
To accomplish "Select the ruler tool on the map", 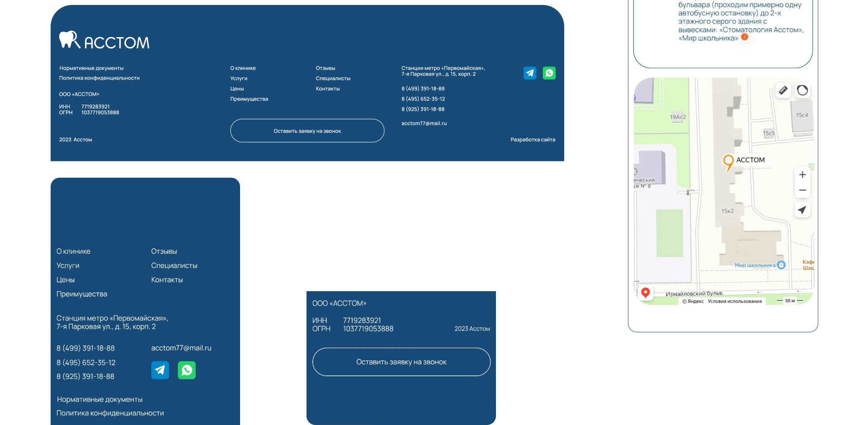I will (783, 90).
